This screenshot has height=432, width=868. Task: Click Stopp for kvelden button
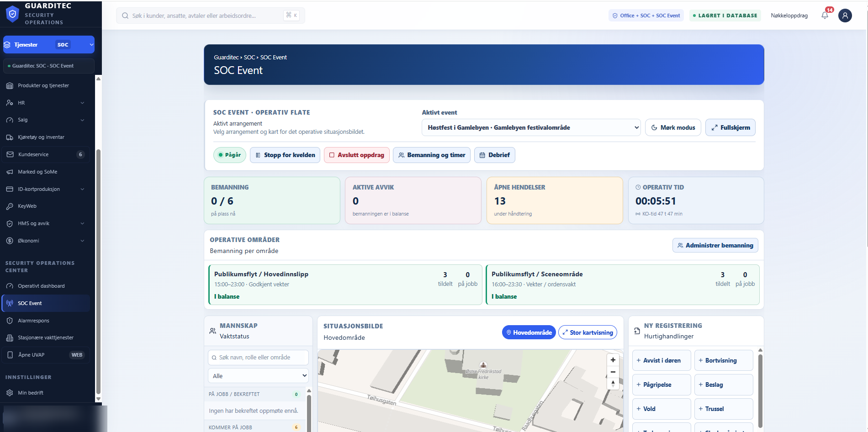click(x=285, y=155)
